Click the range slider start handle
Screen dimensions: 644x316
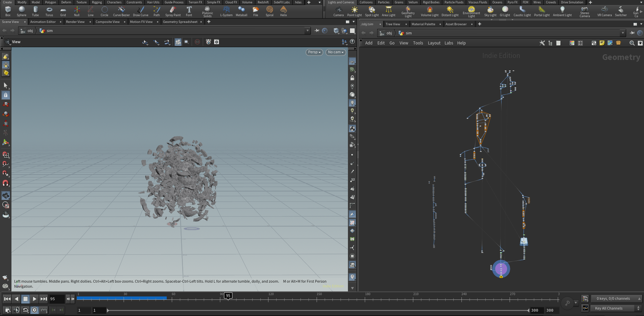(x=107, y=310)
